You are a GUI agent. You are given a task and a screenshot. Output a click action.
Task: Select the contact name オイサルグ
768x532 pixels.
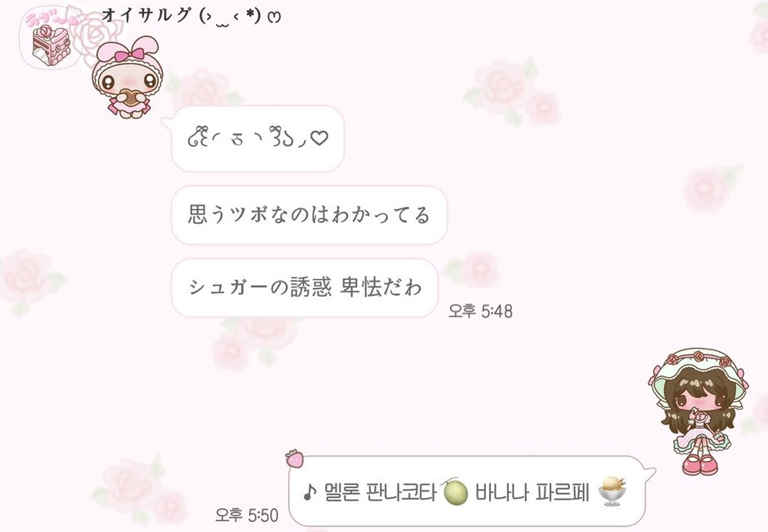click(x=146, y=15)
